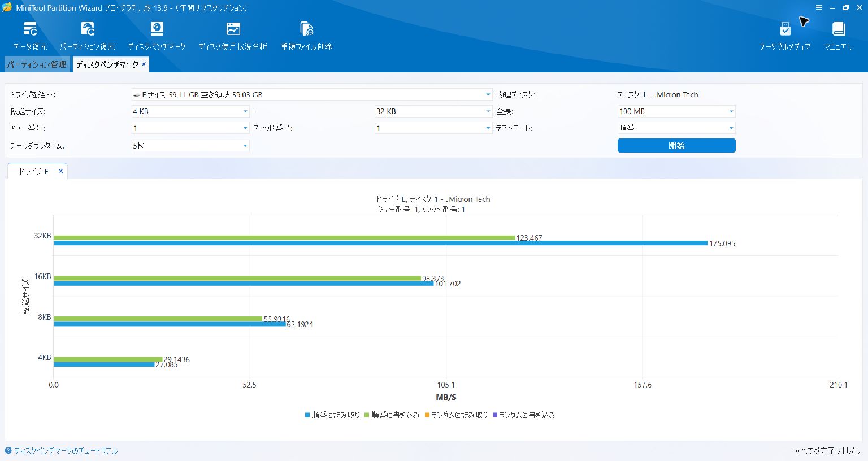Click the 4KB blue read bar (27.085)
This screenshot has height=461, width=868.
[x=104, y=364]
